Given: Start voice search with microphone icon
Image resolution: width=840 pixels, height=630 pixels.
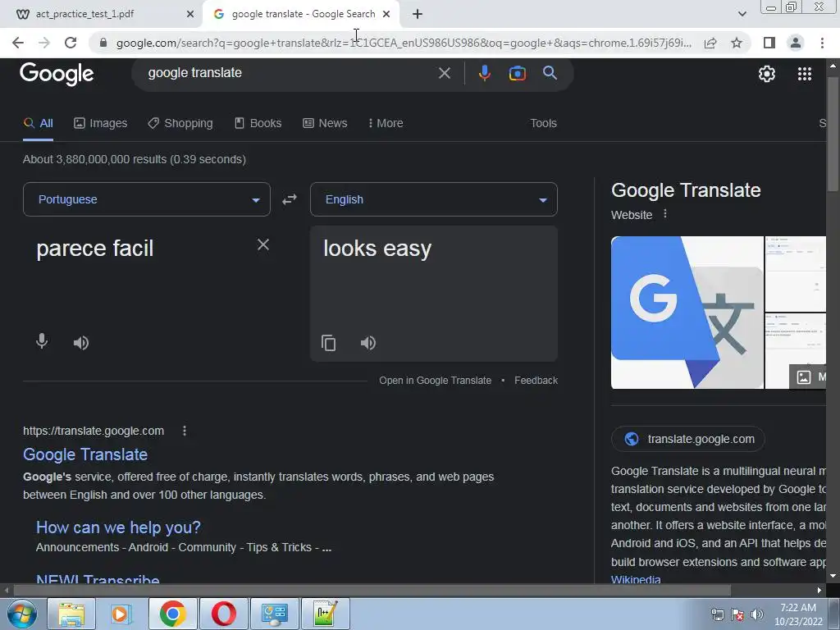Looking at the screenshot, I should (484, 73).
